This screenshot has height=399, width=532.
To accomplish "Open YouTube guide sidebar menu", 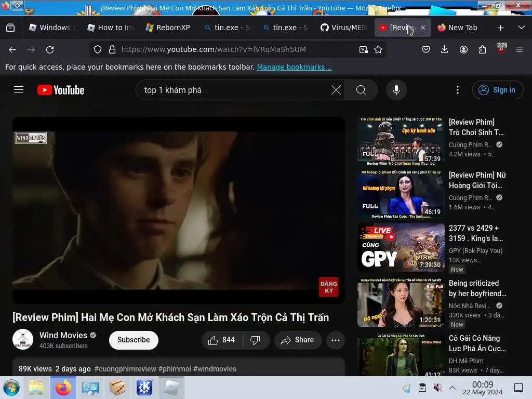I will pos(19,90).
